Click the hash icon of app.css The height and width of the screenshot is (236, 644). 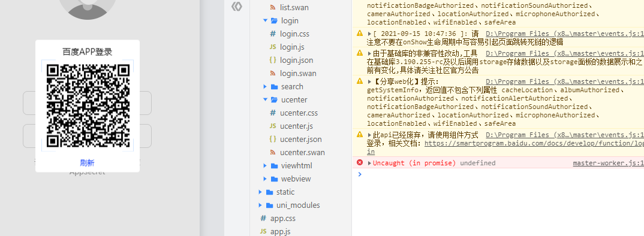click(x=263, y=219)
